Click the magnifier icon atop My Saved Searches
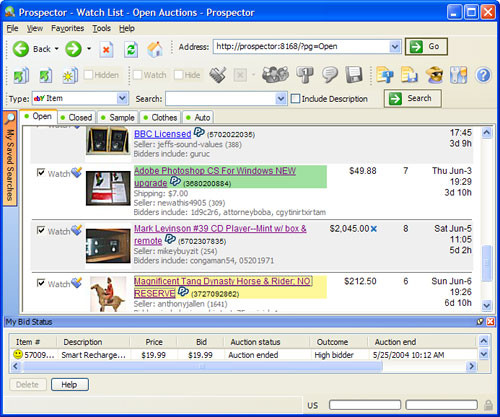Viewport: 500px width, 417px height. point(10,118)
